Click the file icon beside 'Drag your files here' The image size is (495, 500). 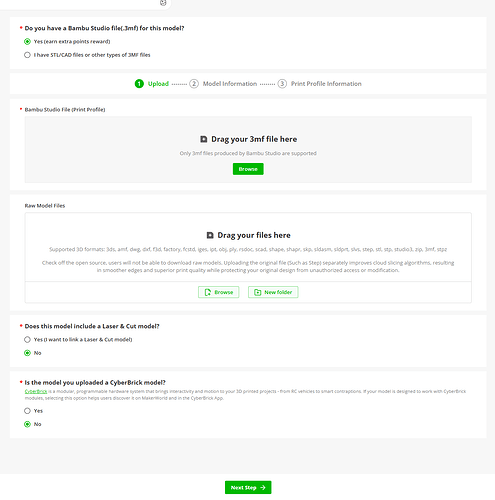click(x=210, y=235)
